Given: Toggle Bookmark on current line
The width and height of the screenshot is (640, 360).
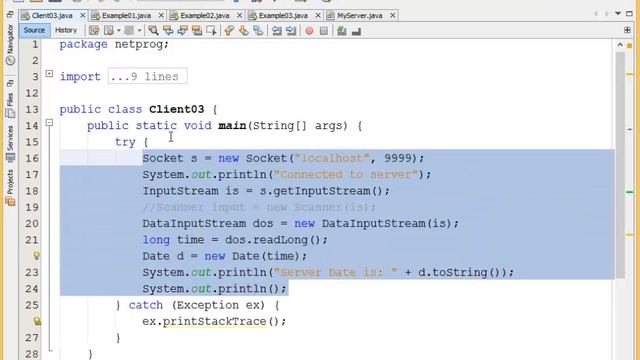Looking at the screenshot, I should click(x=258, y=31).
